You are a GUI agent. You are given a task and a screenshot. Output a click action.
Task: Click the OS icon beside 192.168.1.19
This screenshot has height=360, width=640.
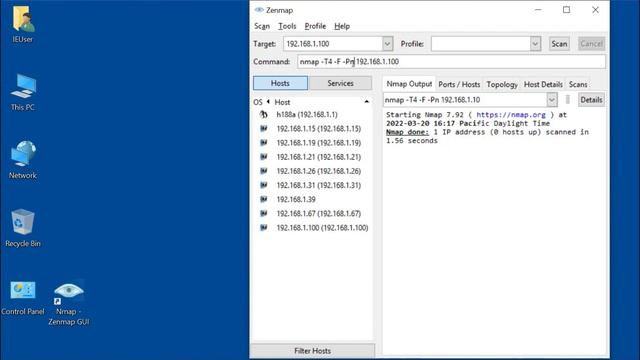coord(264,143)
